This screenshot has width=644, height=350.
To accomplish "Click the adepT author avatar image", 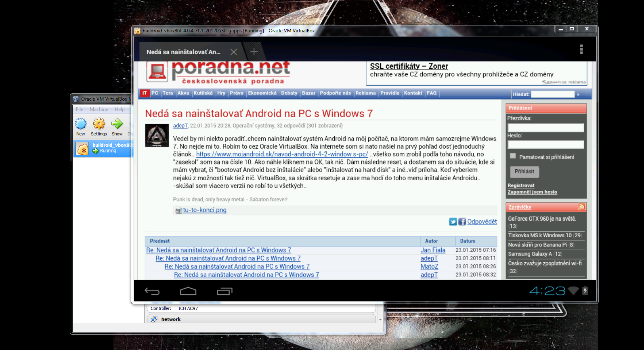I will [157, 135].
